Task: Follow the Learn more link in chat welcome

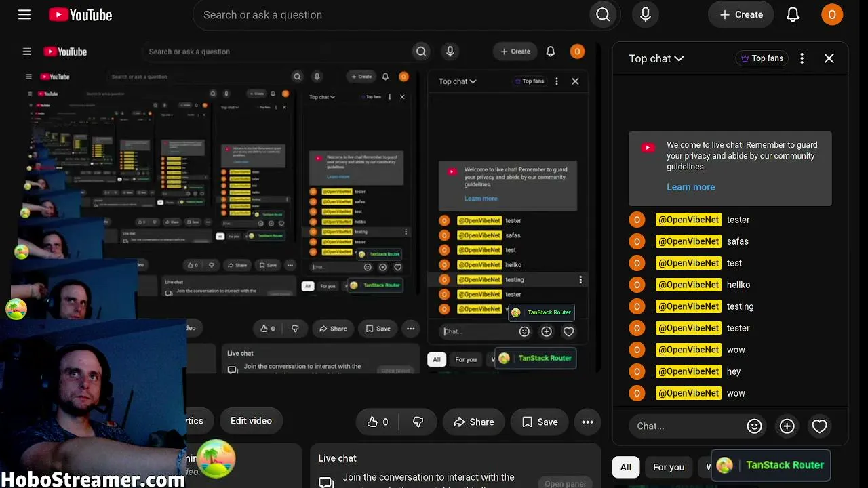Action: coord(690,187)
